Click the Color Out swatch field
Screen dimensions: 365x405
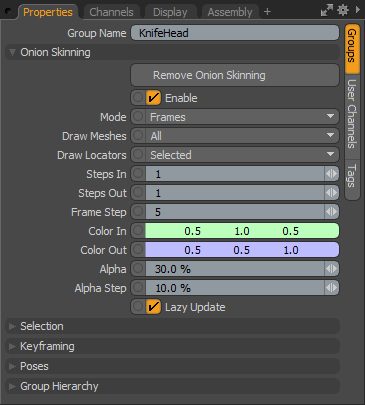click(x=242, y=250)
